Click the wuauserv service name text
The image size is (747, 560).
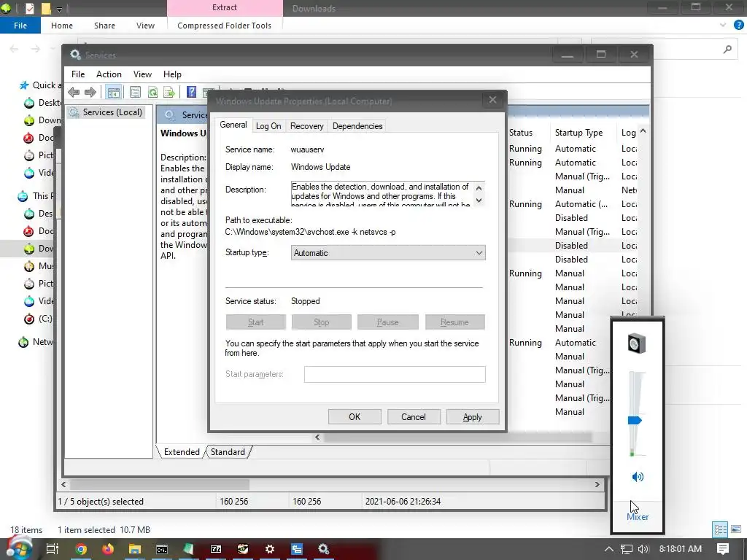click(307, 149)
